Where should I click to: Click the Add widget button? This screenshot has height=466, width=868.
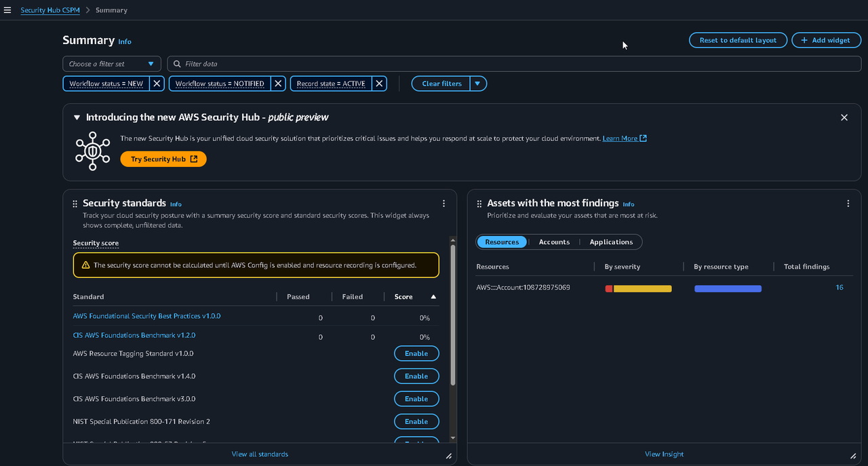pyautogui.click(x=826, y=40)
